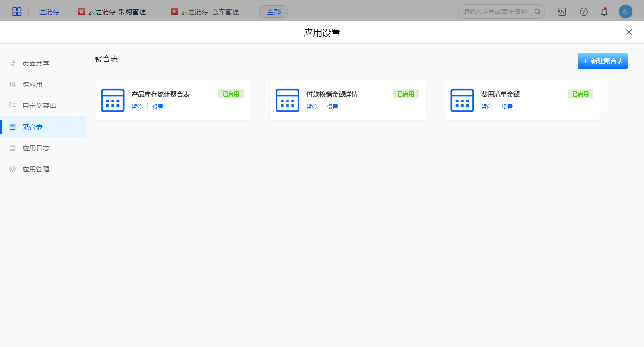
Task: Go to 应用日志 in the sidebar
Action: click(x=36, y=148)
